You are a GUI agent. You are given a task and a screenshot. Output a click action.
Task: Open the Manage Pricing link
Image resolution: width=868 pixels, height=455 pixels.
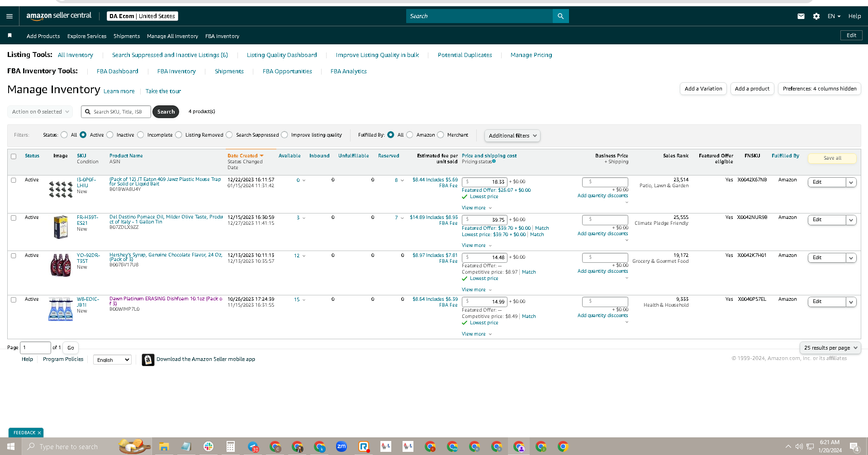[531, 55]
